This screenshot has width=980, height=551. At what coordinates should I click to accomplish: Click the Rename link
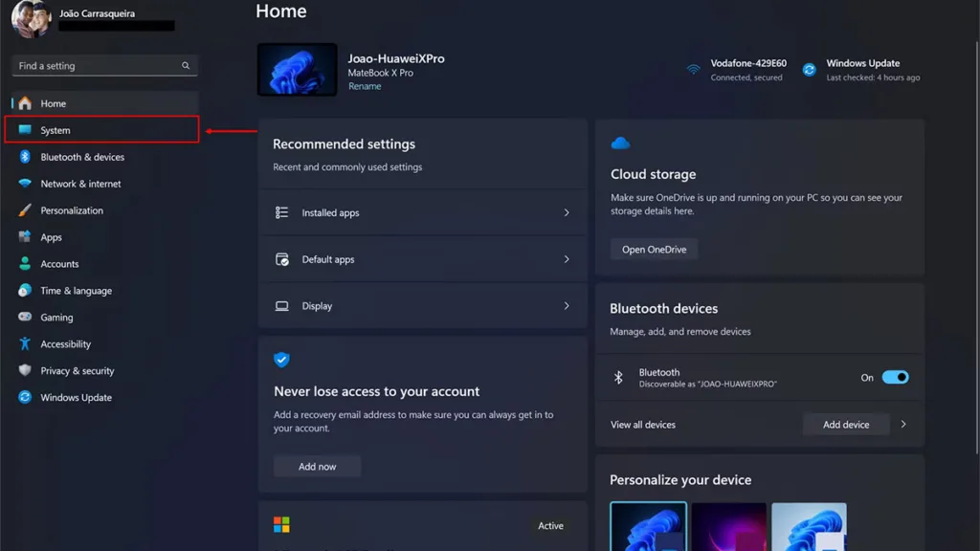(x=365, y=86)
